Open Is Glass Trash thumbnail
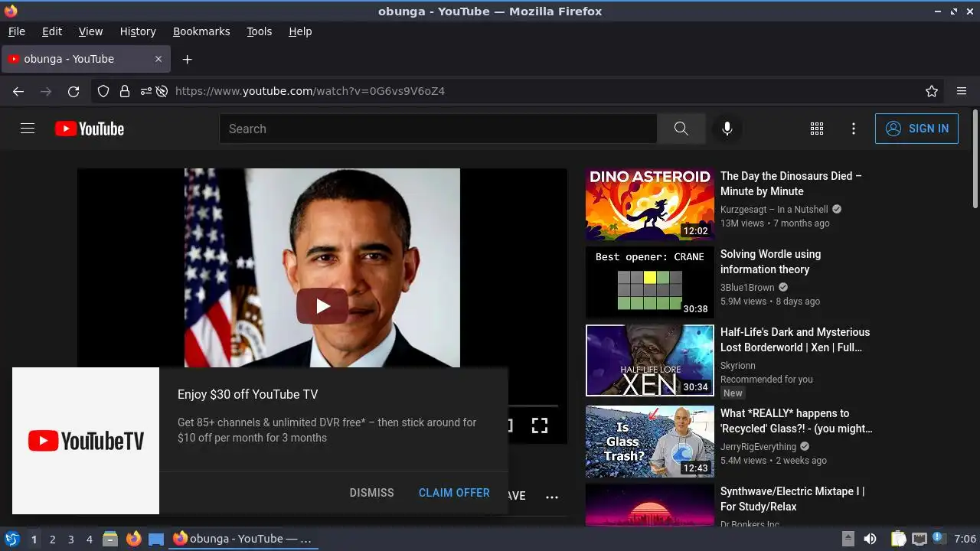 pyautogui.click(x=650, y=442)
